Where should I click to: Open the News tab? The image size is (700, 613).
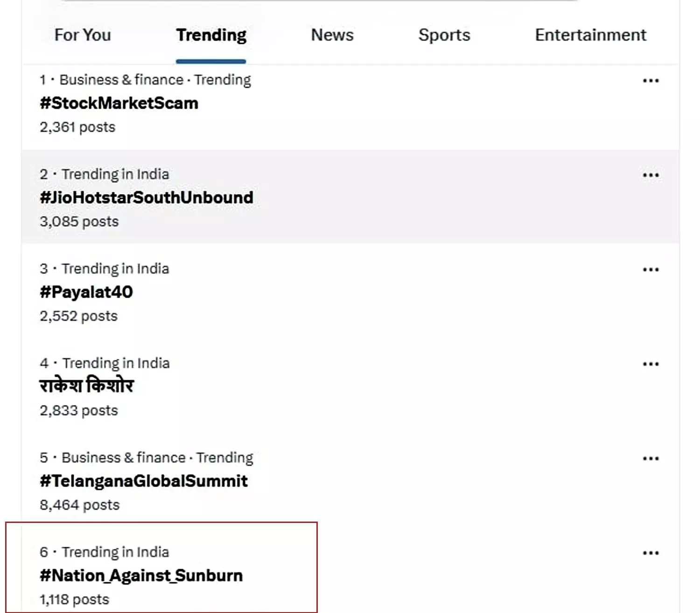(332, 35)
